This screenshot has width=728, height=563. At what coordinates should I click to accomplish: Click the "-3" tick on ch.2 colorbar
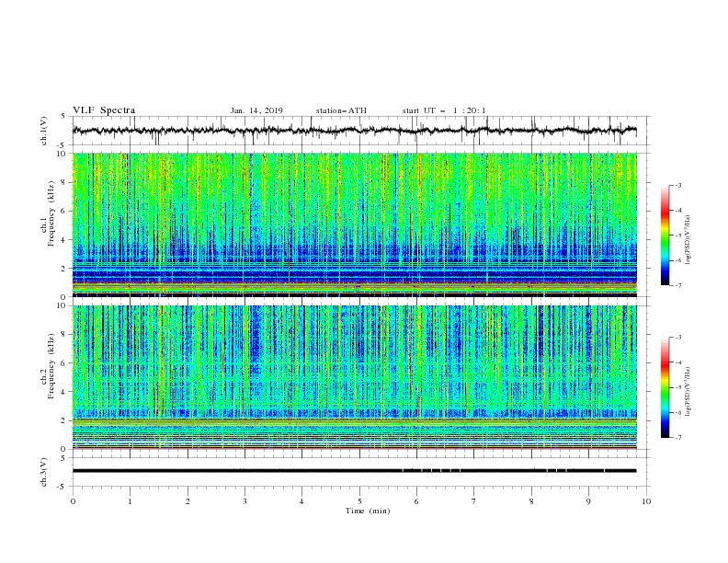(677, 338)
